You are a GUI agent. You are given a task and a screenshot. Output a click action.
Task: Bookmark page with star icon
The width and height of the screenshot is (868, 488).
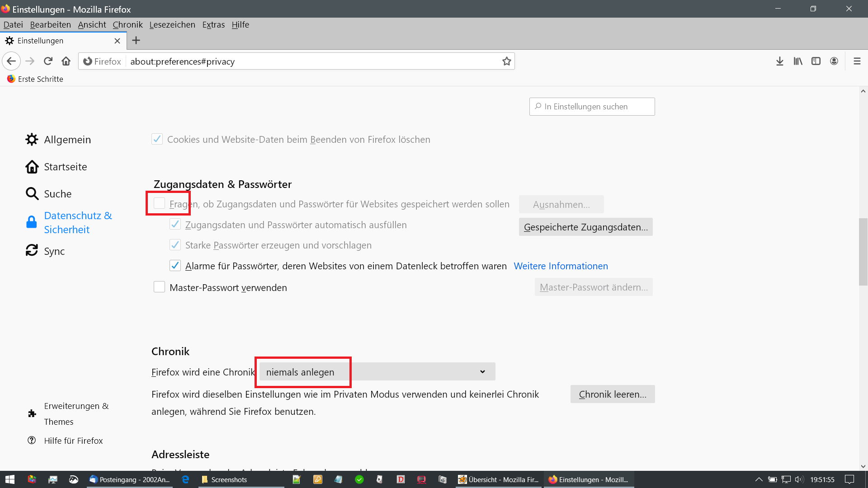point(506,61)
